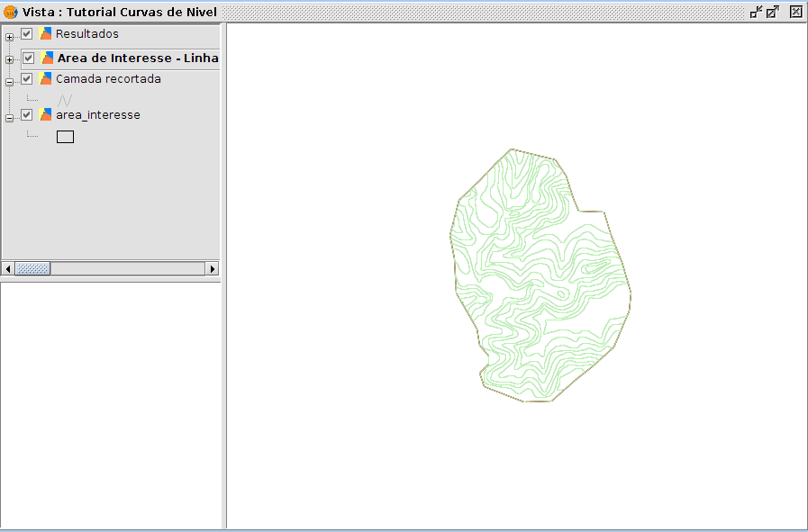Select the area_interesse layer name
Screen dimensions: 808x532
[x=97, y=115]
